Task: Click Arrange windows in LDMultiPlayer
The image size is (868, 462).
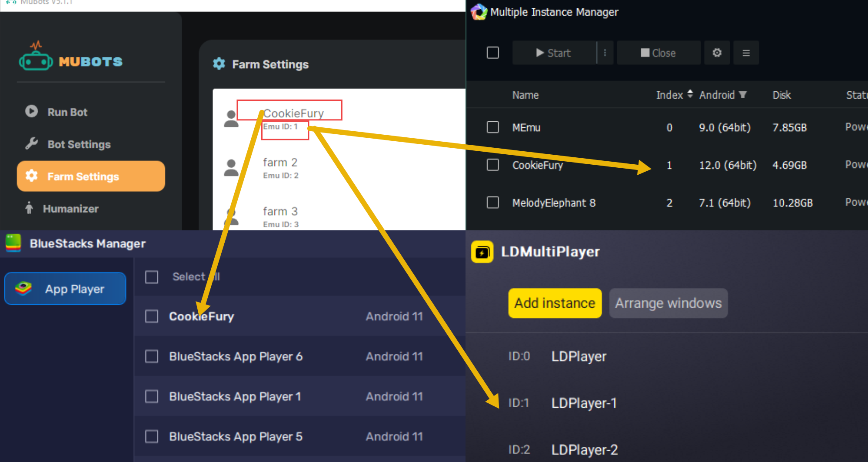Action: 668,303
